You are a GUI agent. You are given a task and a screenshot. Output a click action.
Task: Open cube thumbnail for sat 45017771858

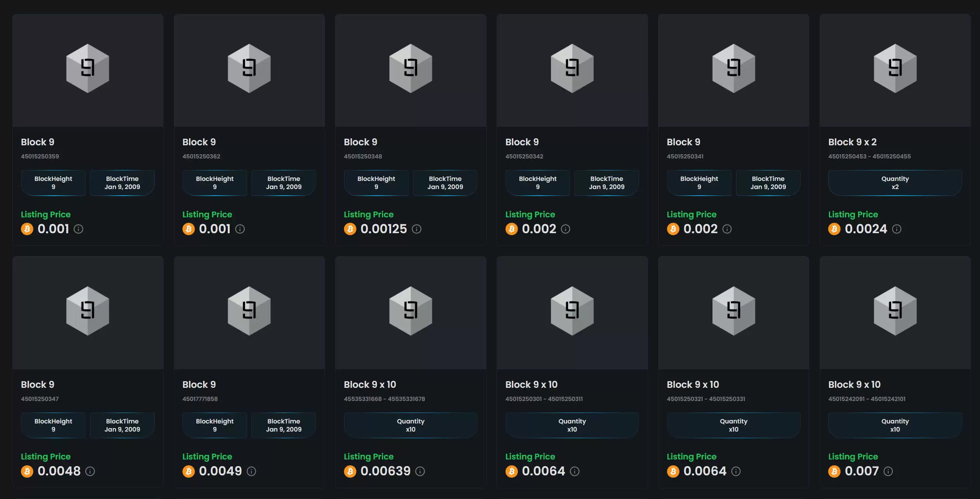click(x=249, y=311)
